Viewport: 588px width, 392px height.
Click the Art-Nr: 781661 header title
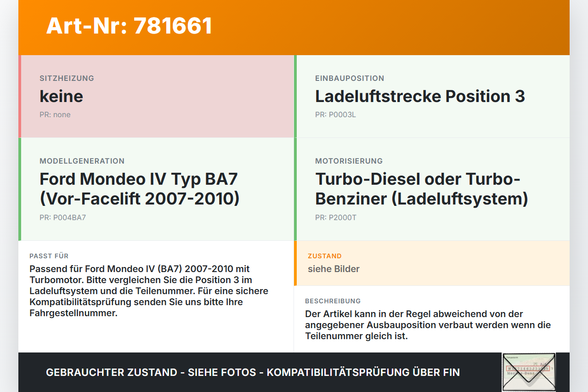[129, 26]
